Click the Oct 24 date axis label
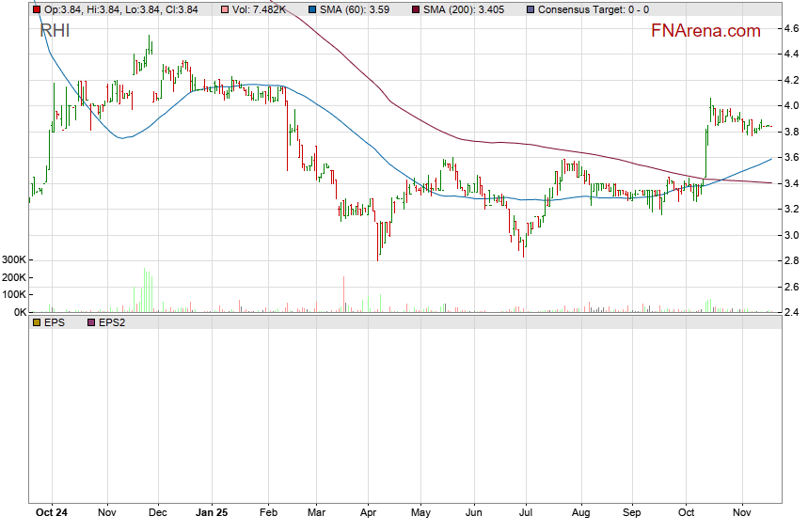 [51, 514]
